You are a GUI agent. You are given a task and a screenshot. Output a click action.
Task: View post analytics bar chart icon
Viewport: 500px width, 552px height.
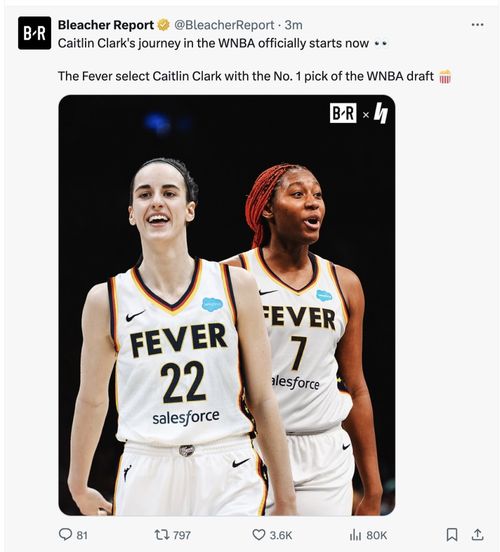click(x=356, y=535)
